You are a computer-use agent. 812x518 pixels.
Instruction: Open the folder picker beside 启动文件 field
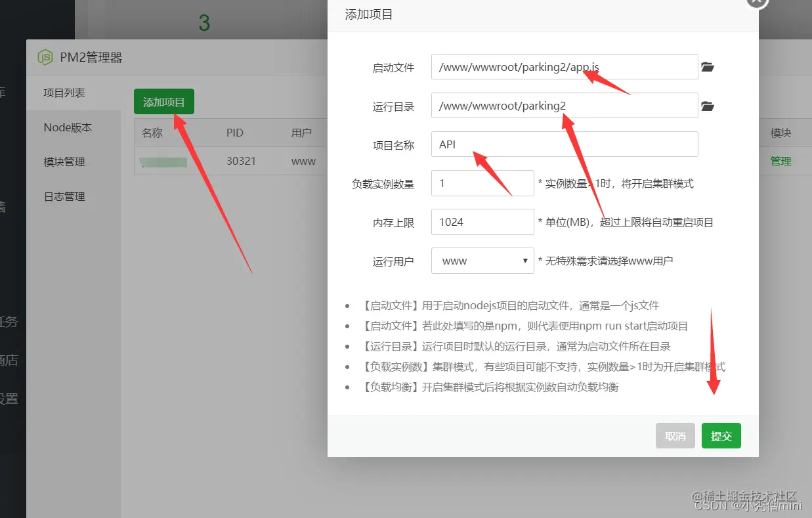[x=707, y=66]
